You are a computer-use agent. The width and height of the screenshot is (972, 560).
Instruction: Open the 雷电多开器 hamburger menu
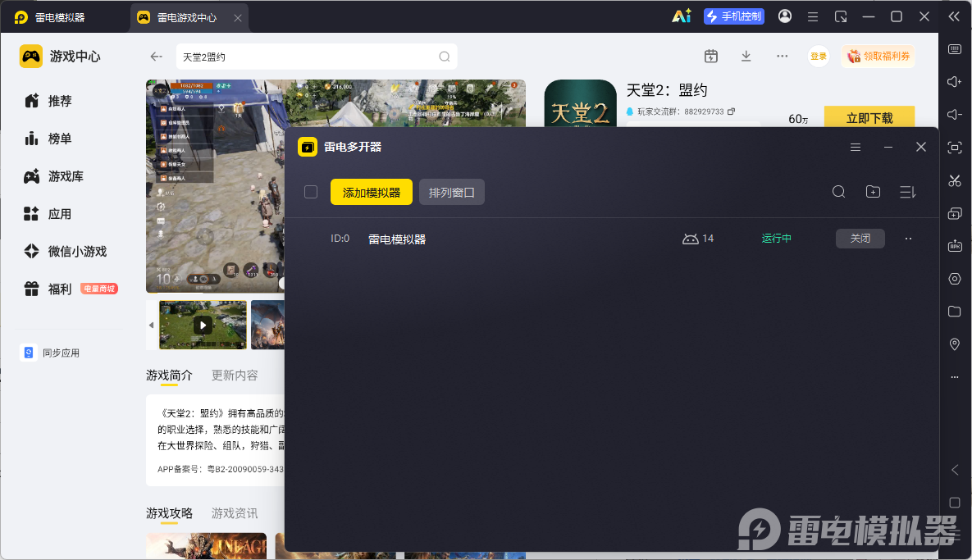pos(856,147)
